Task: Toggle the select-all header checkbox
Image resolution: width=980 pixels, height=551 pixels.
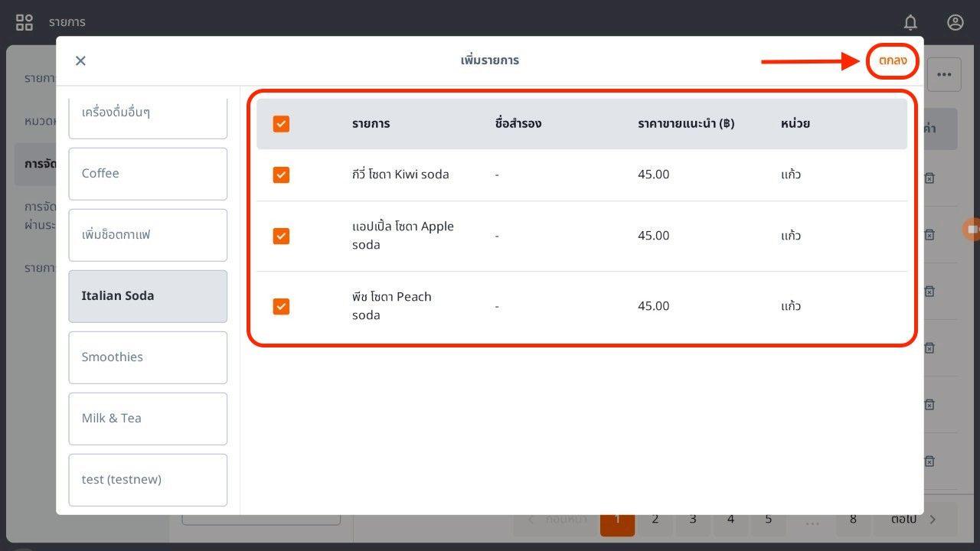Action: pyautogui.click(x=281, y=123)
